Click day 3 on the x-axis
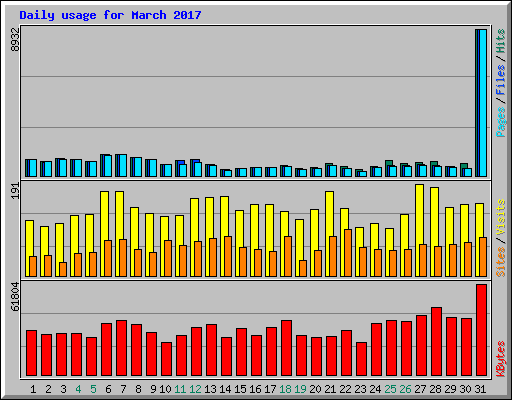The width and height of the screenshot is (512, 400). point(63,389)
